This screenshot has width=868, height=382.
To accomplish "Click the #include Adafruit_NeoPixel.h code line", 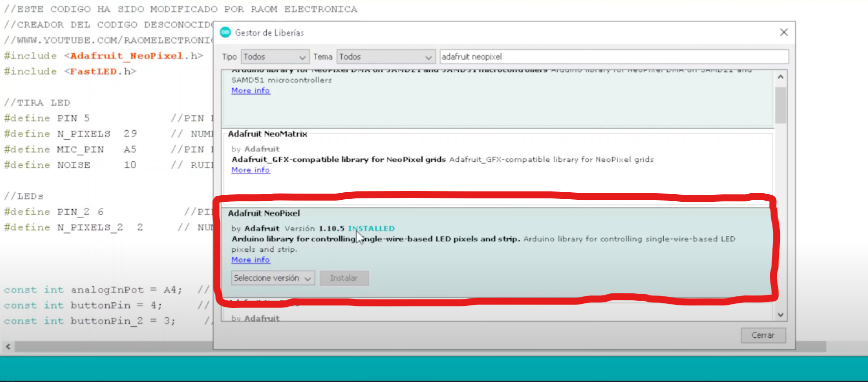I will point(103,56).
